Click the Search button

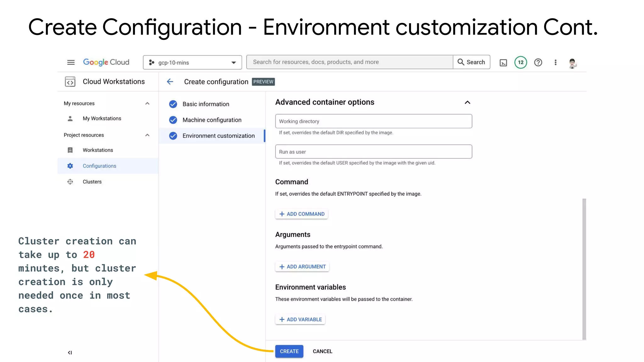point(471,62)
